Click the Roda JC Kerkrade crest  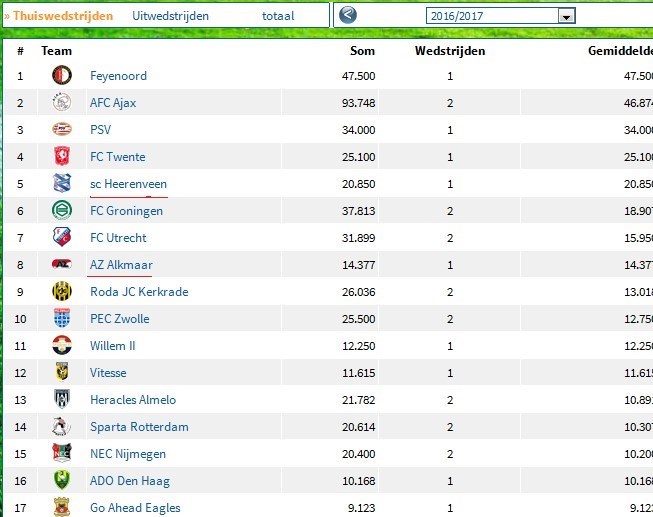(62, 292)
